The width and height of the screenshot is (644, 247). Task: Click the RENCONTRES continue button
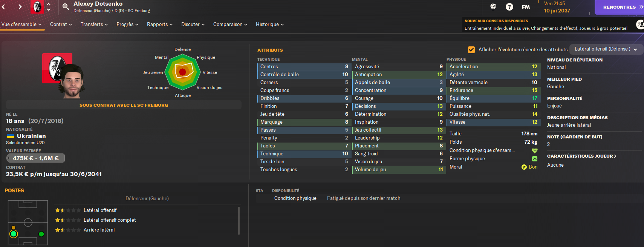(x=619, y=7)
